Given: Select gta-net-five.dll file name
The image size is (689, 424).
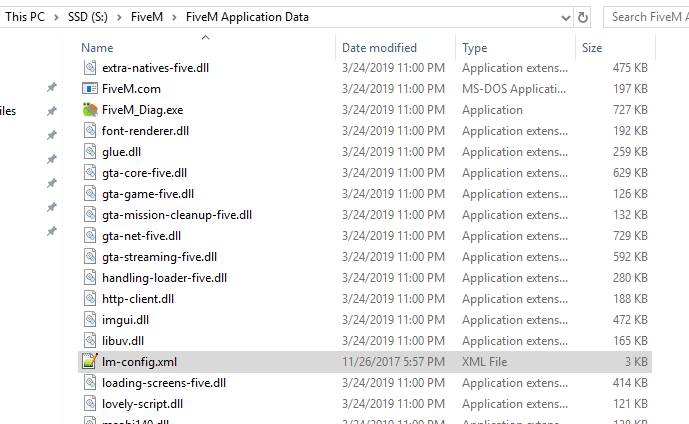Looking at the screenshot, I should coord(141,236).
